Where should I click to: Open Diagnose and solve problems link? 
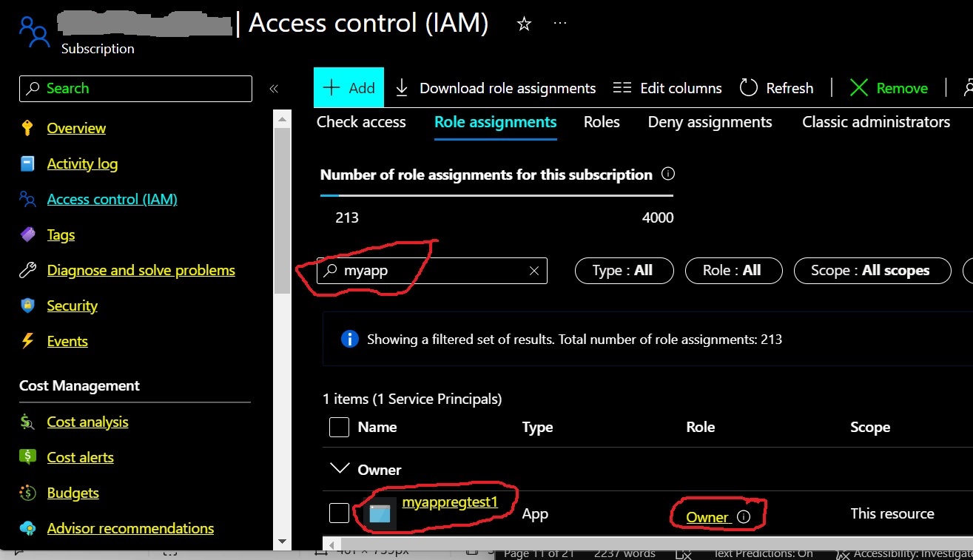[x=141, y=270]
